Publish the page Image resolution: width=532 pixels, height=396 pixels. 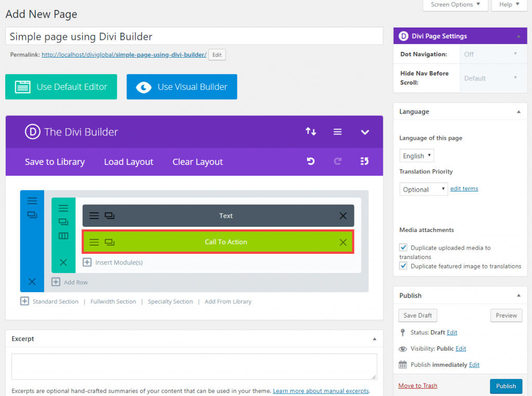(x=506, y=386)
